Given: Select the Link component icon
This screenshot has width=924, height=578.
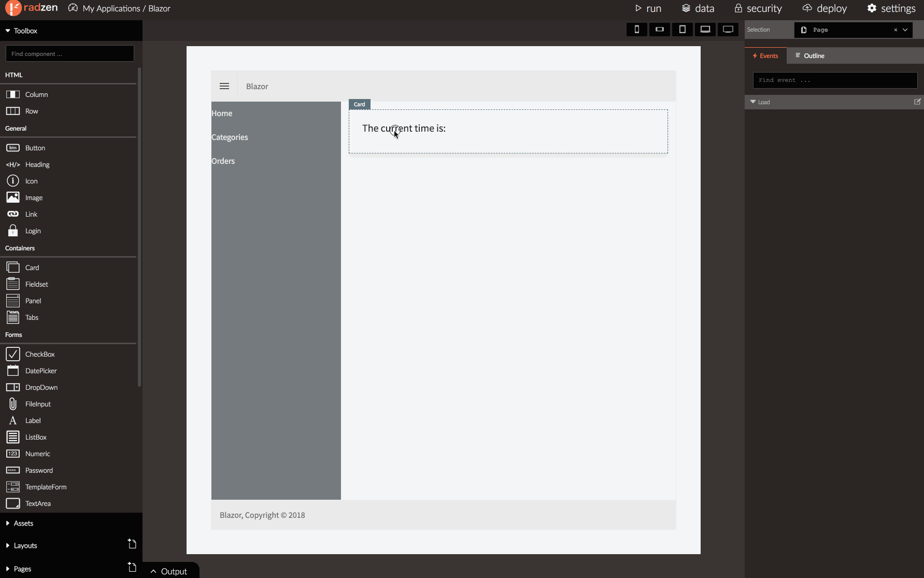Looking at the screenshot, I should pyautogui.click(x=13, y=214).
